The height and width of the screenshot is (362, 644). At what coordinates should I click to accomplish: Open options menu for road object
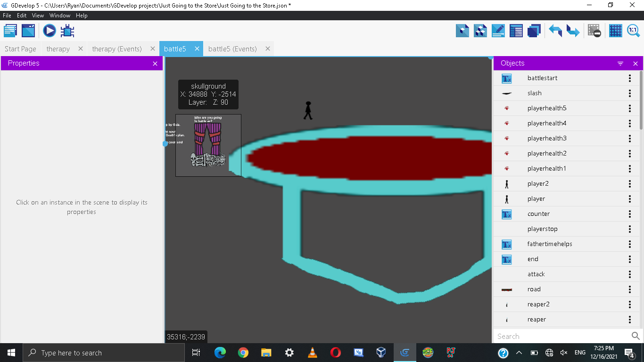click(630, 289)
